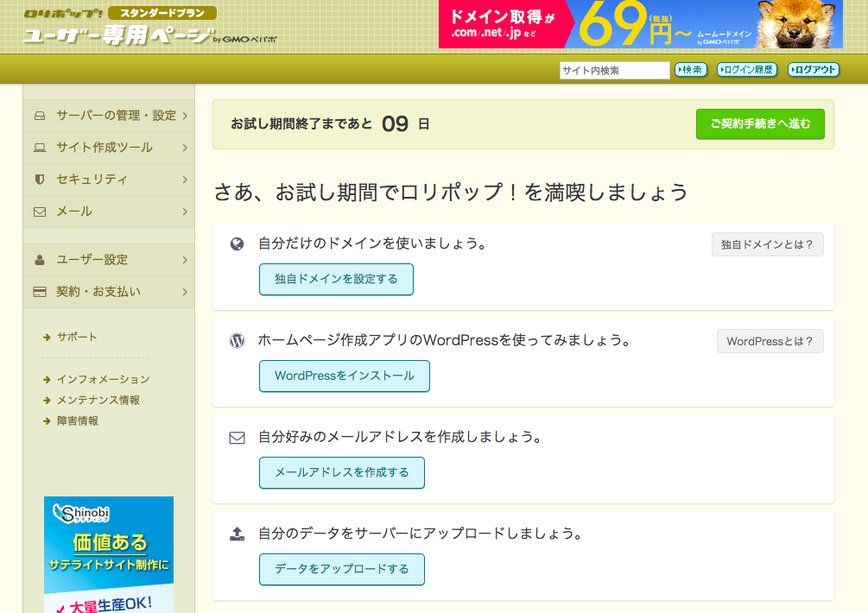Focus the サイト内検索 search field
The height and width of the screenshot is (613, 868).
tap(614, 70)
